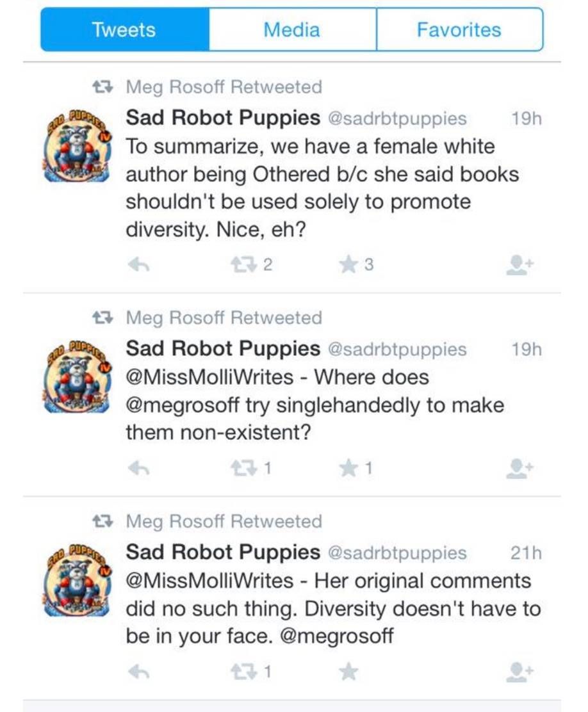Open @megrosoff mention in third tweet

tap(337, 636)
